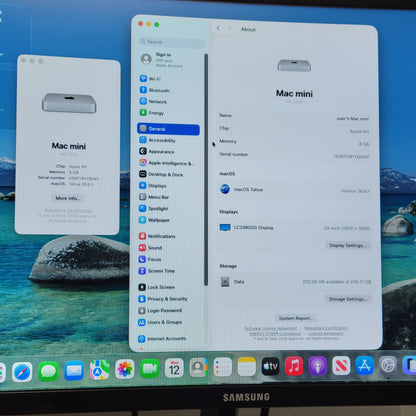Open the ENERGY STAR Compliance link
The height and width of the screenshot is (416, 416).
275,333
